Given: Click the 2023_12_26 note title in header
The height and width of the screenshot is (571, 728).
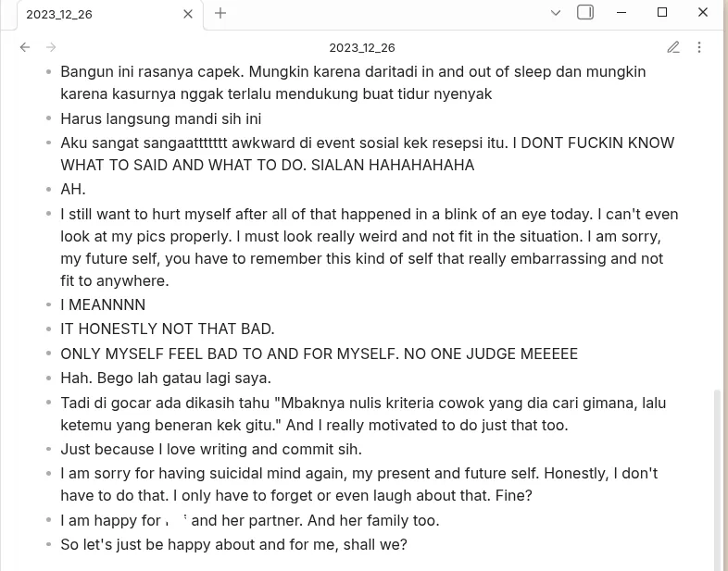Looking at the screenshot, I should 362,47.
